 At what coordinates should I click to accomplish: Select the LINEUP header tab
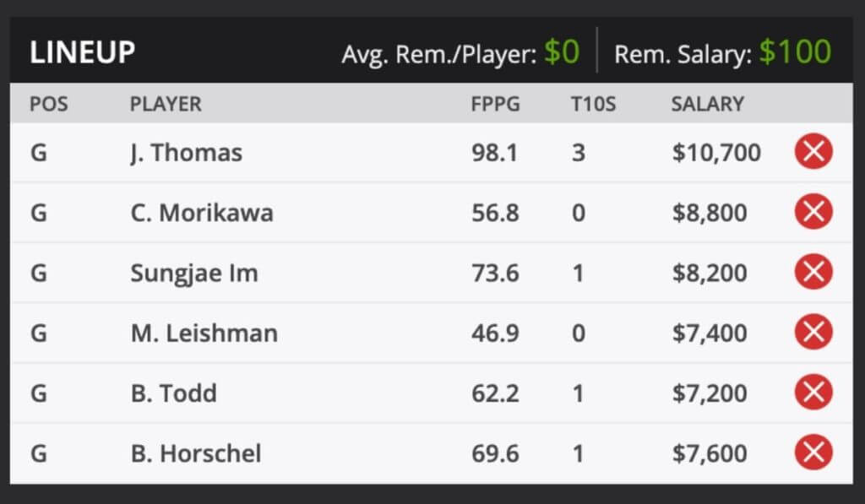(x=84, y=51)
